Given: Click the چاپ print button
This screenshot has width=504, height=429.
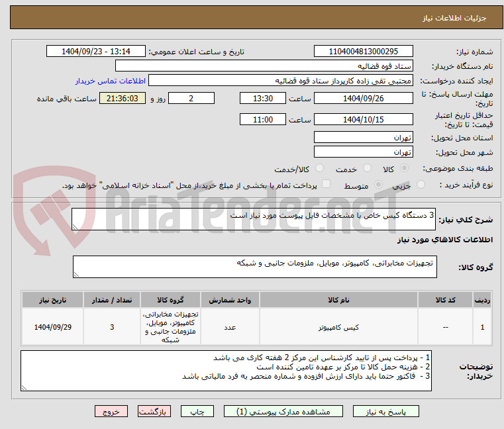Looking at the screenshot, I should click(197, 411).
